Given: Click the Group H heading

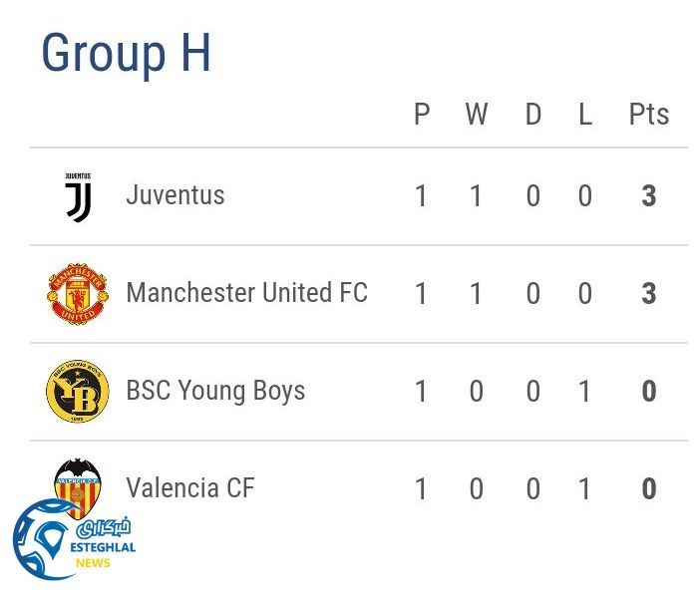Looking at the screenshot, I should [127, 53].
